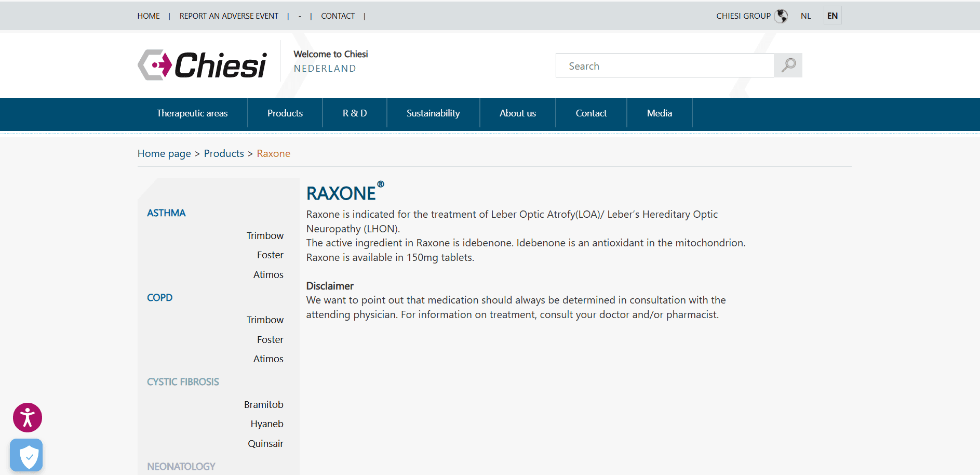Open the accessibility widget icon
The width and height of the screenshot is (980, 475).
(28, 417)
